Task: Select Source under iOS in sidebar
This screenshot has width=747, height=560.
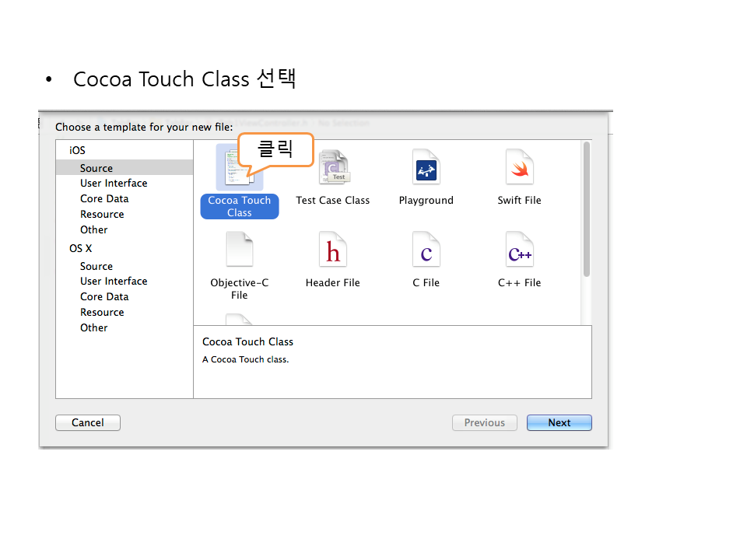Action: (x=96, y=168)
